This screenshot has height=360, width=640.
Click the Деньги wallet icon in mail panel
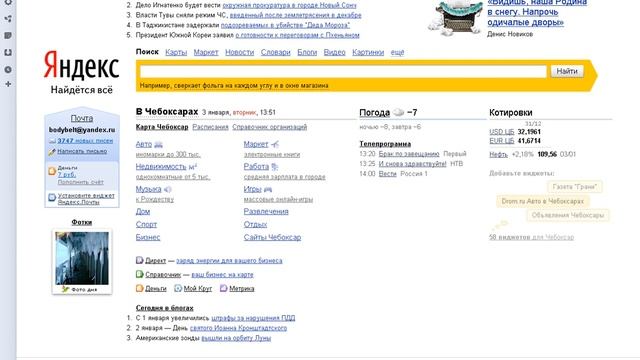pos(52,171)
